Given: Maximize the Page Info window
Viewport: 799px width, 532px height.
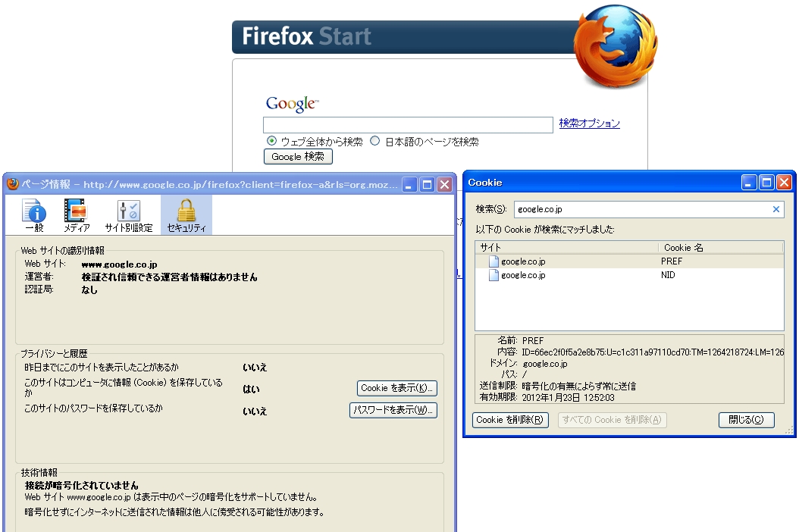Looking at the screenshot, I should coord(427,184).
